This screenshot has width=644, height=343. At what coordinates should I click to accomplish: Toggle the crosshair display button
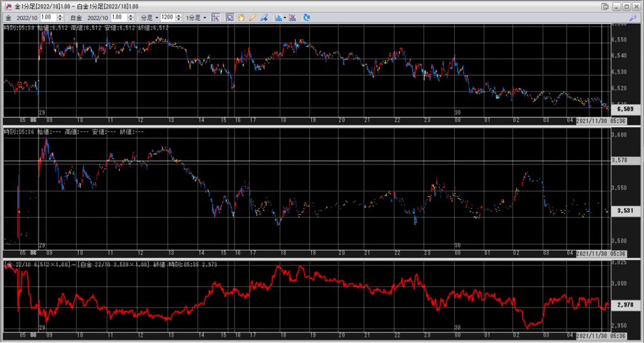[x=216, y=18]
